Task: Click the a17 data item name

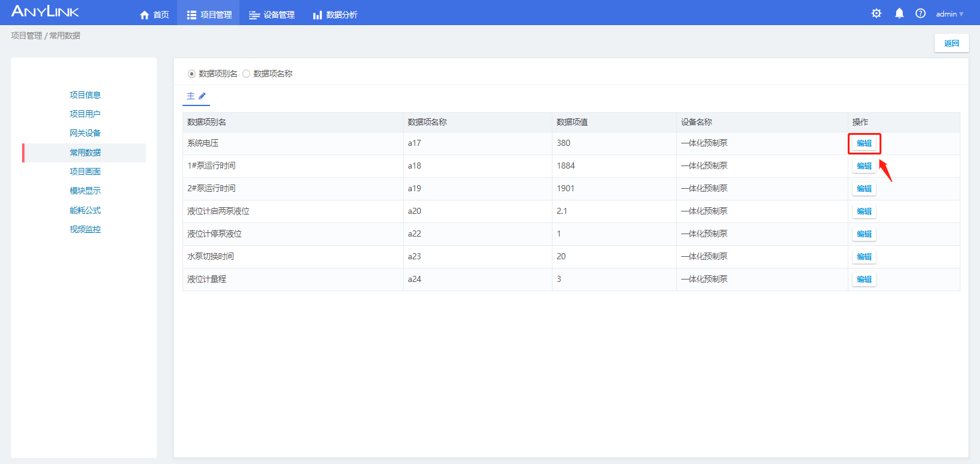Action: pos(414,143)
